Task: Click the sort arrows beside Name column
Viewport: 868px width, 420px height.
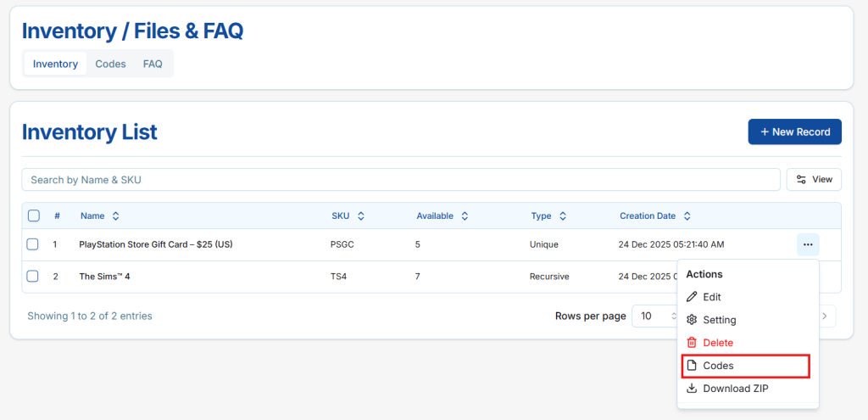Action: point(116,216)
